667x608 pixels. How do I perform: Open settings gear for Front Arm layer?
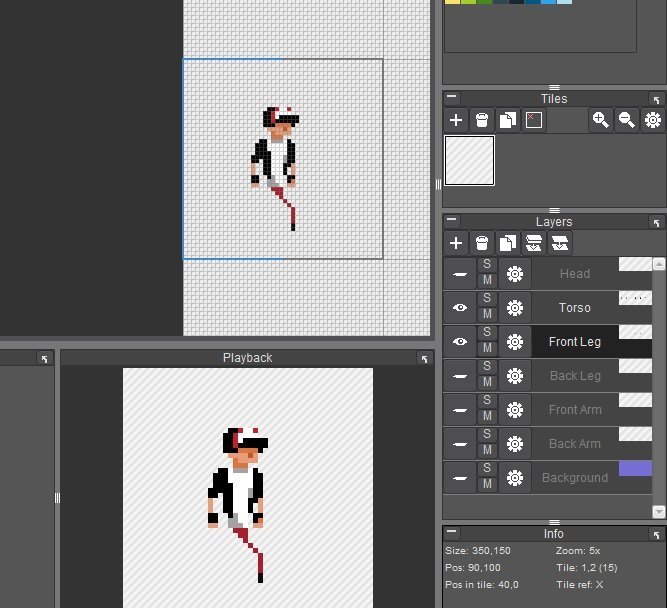[x=515, y=410]
